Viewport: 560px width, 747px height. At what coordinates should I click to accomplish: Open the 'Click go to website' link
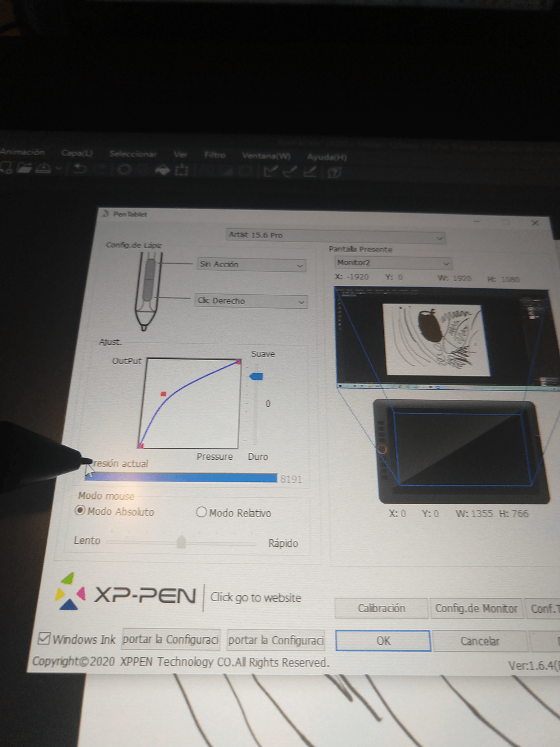coord(256,597)
